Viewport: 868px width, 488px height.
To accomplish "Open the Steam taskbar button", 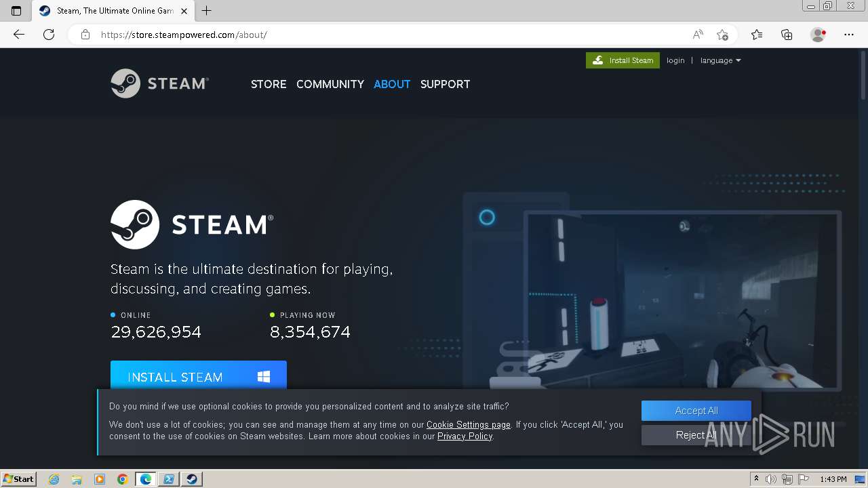I will (192, 479).
